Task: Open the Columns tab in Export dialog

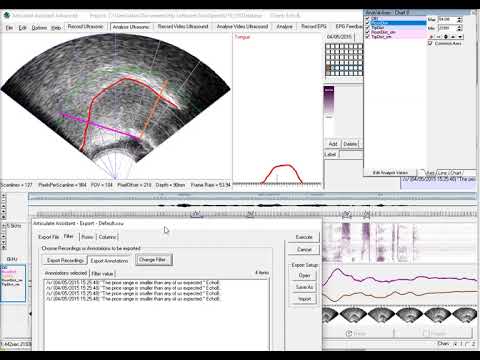Action: [107, 237]
